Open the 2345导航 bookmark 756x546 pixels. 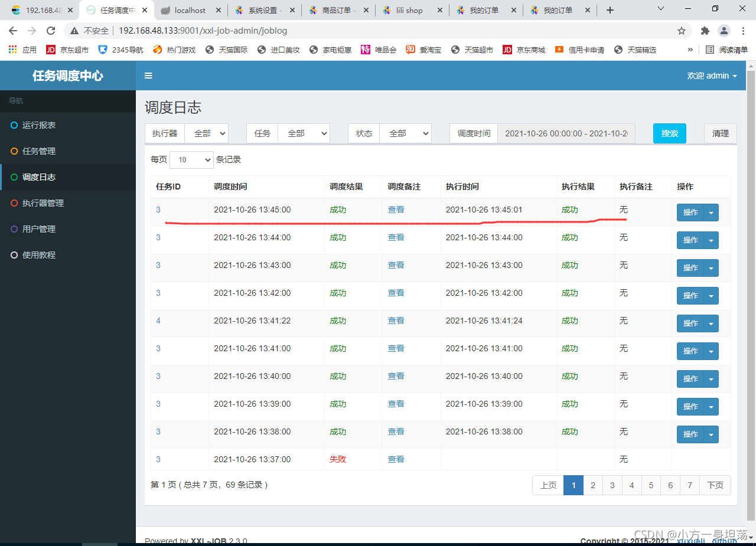pyautogui.click(x=120, y=50)
